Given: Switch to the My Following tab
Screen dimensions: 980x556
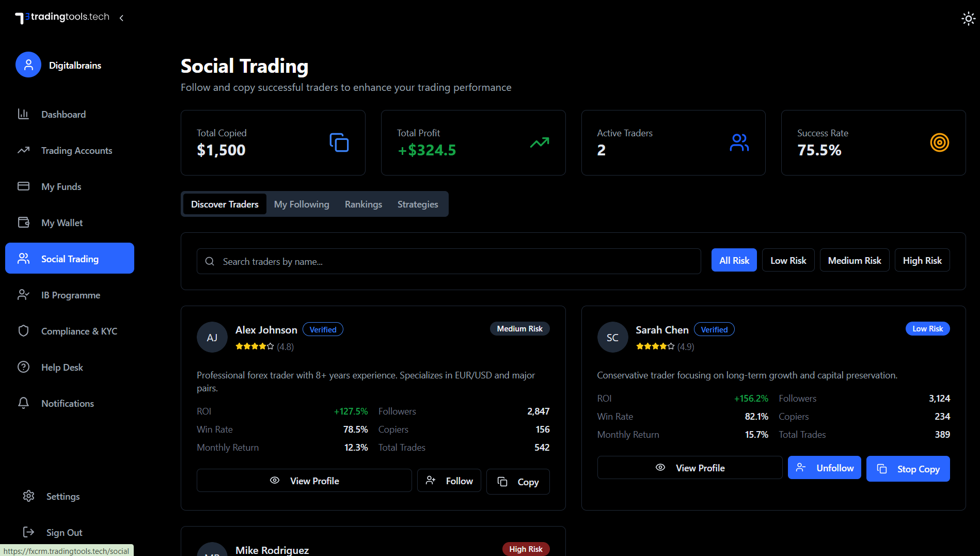Looking at the screenshot, I should 302,204.
